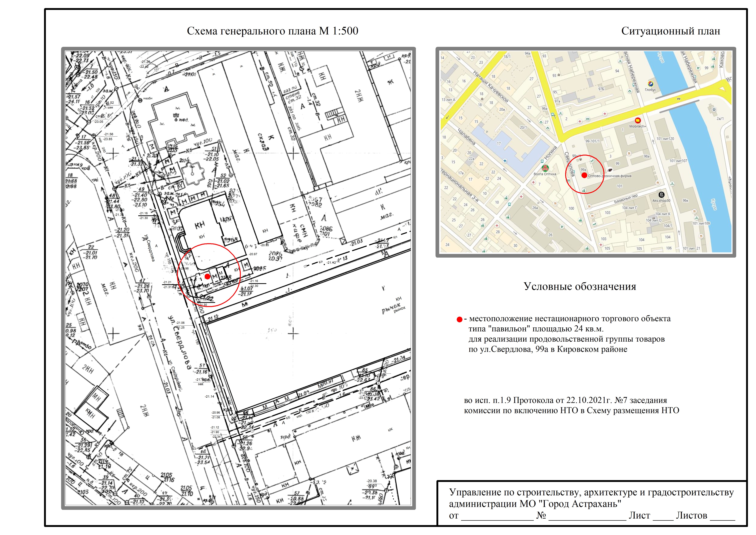Click the Глобус map marker icon

pyautogui.click(x=651, y=84)
